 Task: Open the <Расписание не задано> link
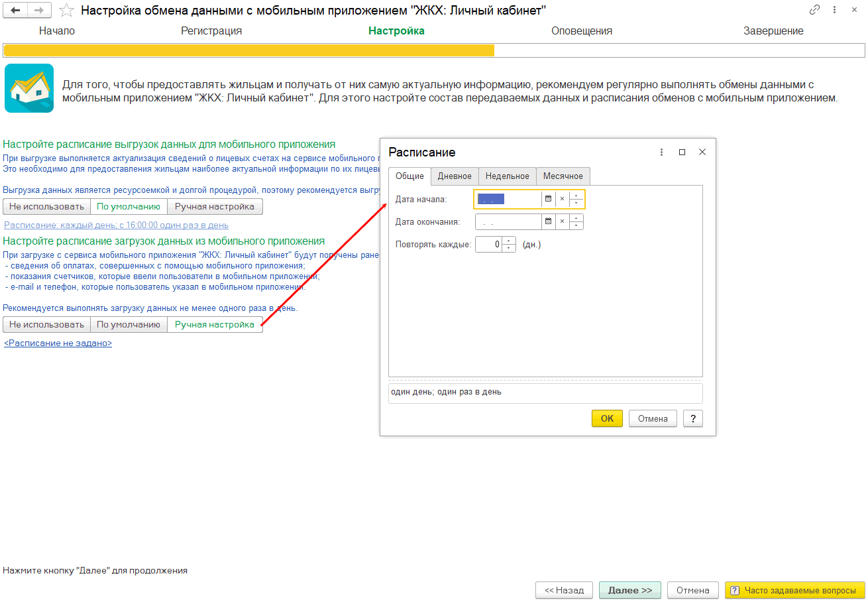click(x=58, y=343)
